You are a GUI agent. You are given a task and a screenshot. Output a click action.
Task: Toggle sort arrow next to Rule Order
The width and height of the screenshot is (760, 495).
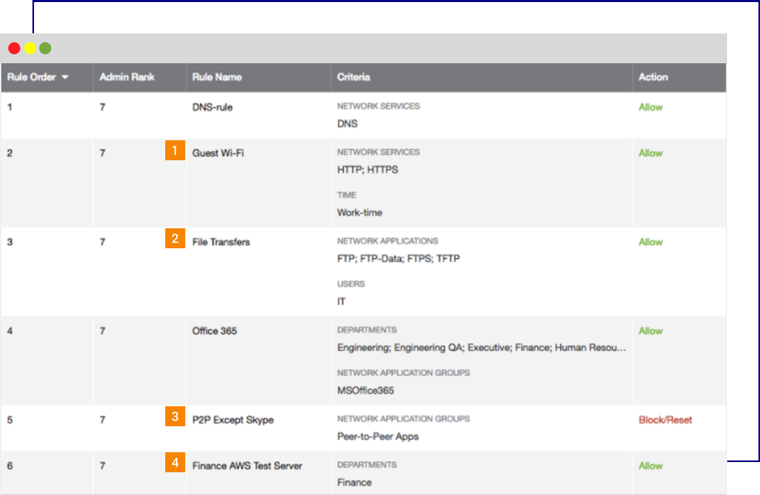tap(65, 77)
